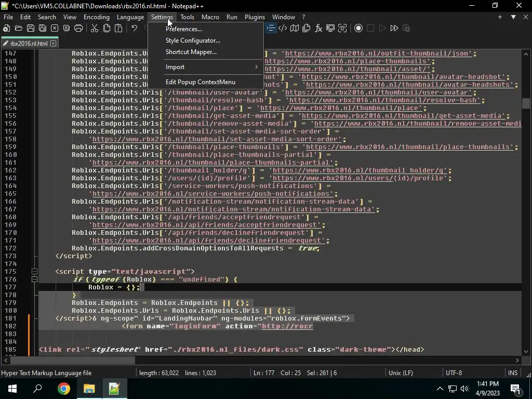Click the playback macro icon

click(382, 28)
